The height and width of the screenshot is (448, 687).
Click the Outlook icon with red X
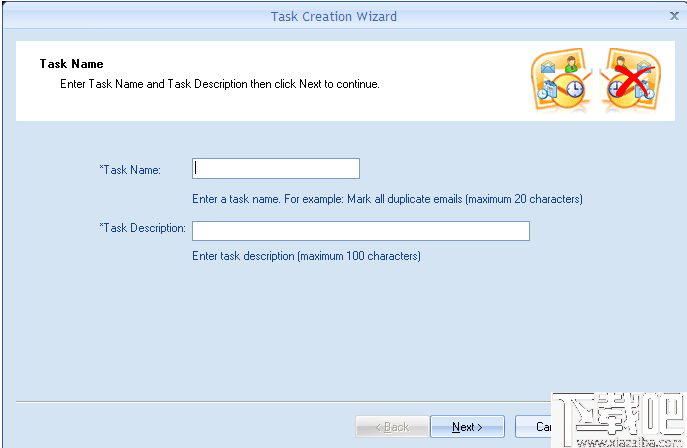click(x=630, y=79)
